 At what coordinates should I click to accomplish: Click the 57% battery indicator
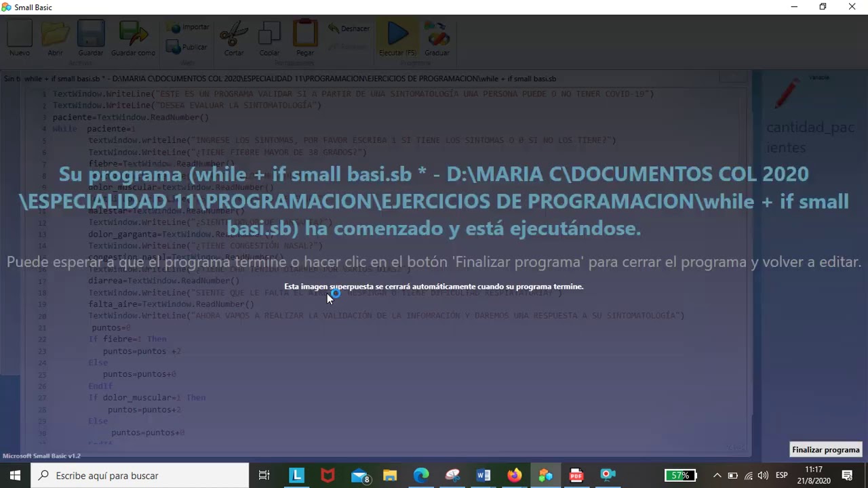coord(681,476)
